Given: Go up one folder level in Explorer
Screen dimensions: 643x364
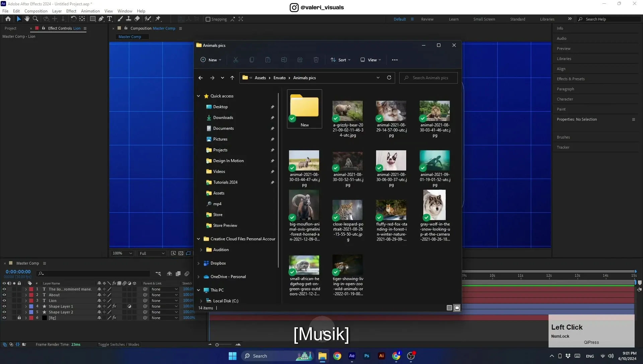Looking at the screenshot, I should [x=232, y=78].
